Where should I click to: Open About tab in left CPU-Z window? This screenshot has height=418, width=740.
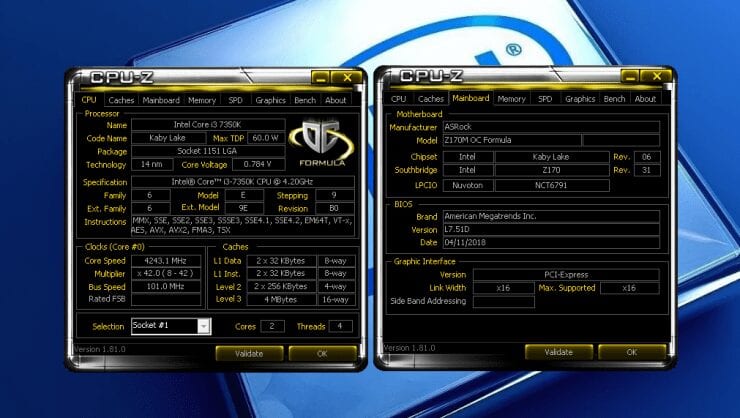[335, 100]
